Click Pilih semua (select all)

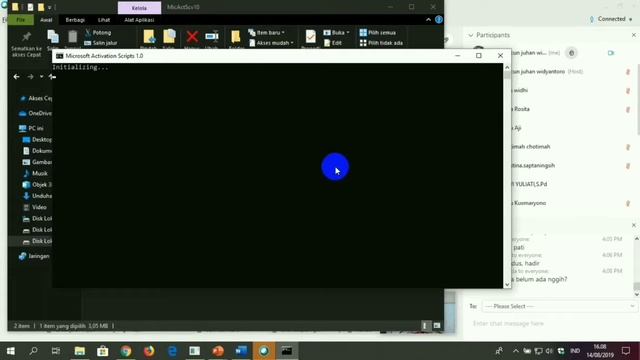coord(378,33)
